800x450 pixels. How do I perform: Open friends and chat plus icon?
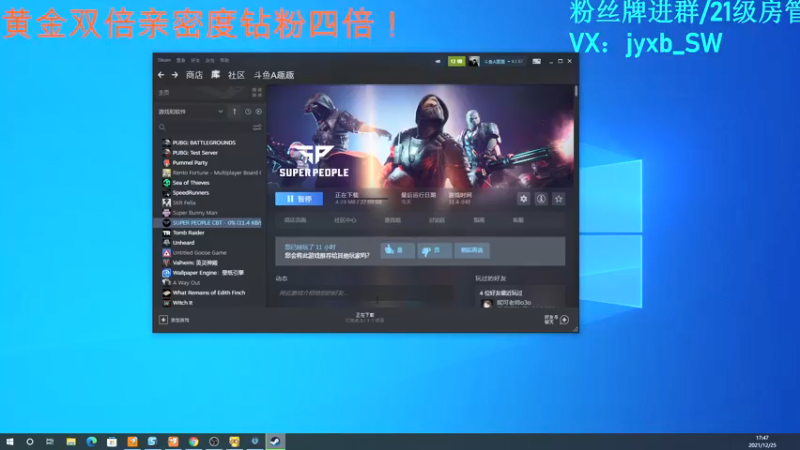click(x=564, y=320)
